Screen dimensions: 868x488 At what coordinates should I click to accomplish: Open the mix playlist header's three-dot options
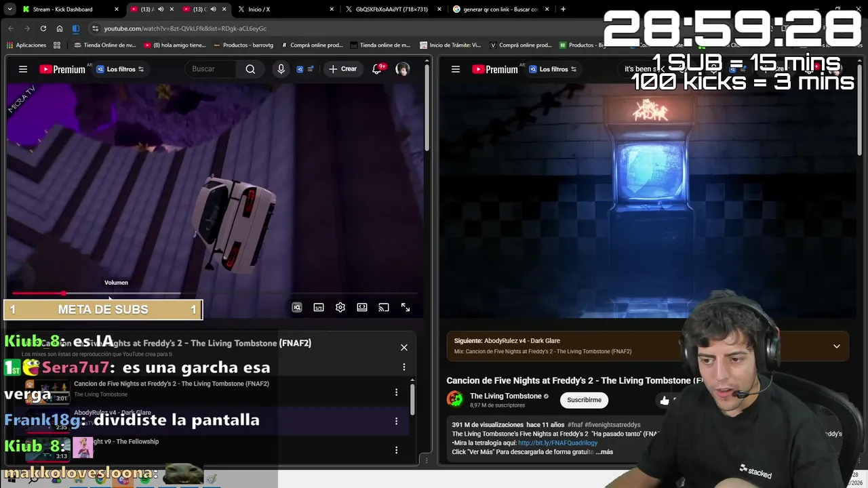click(404, 367)
